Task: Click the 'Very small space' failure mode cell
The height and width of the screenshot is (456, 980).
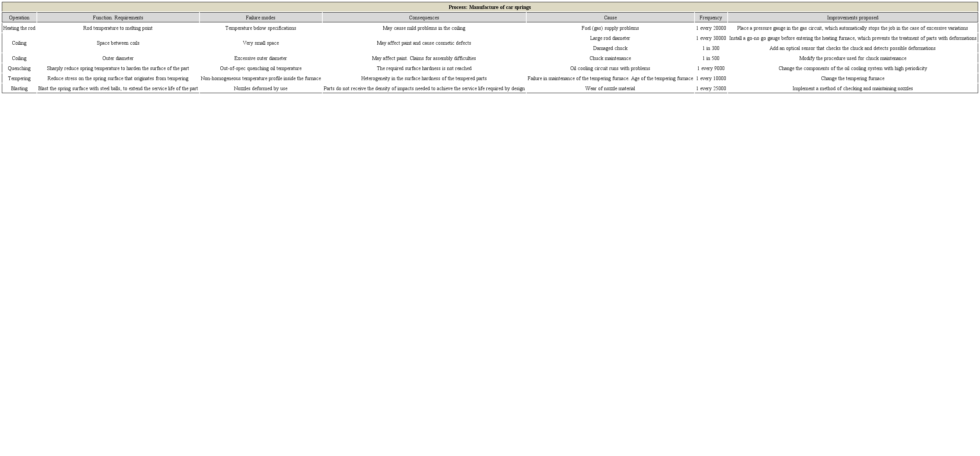Action: coord(261,43)
